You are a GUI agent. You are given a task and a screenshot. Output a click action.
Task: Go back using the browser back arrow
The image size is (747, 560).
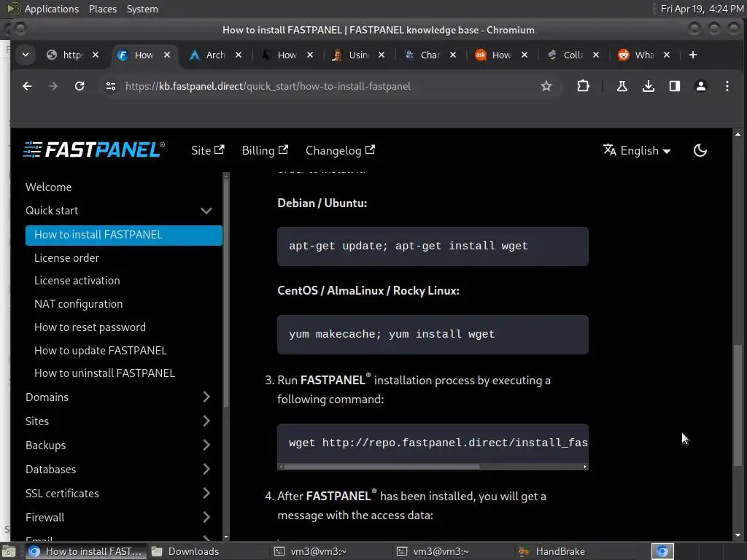click(27, 86)
